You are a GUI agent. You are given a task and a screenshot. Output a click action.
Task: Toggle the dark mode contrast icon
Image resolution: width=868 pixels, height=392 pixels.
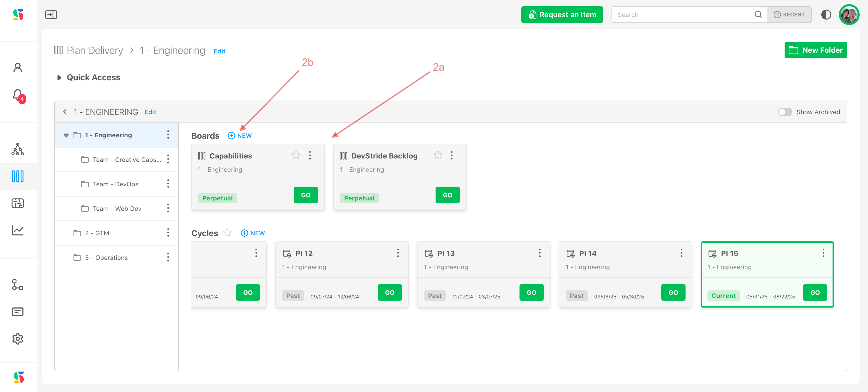(x=826, y=15)
